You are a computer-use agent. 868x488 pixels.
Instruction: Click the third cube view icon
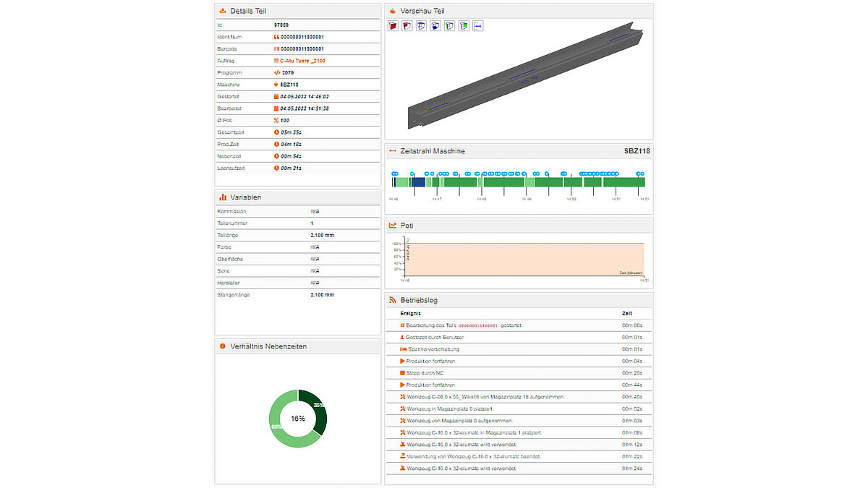pos(421,26)
